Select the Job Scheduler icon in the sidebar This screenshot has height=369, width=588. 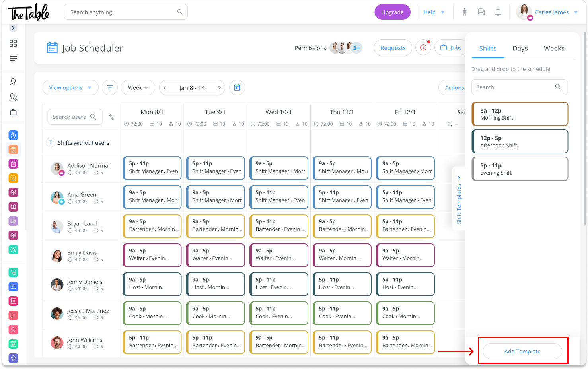13,150
